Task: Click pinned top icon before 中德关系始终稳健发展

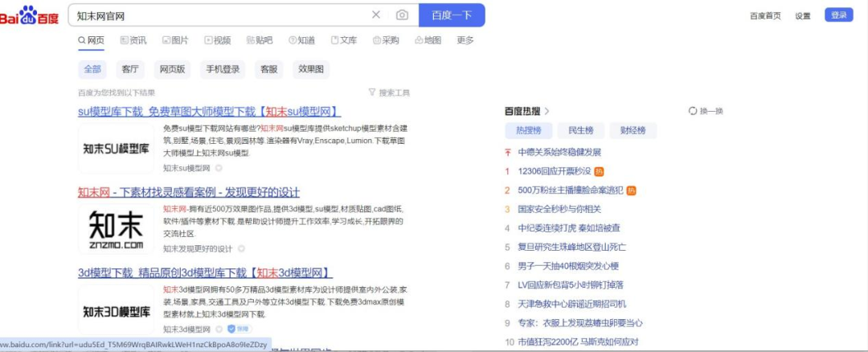Action: (x=507, y=152)
